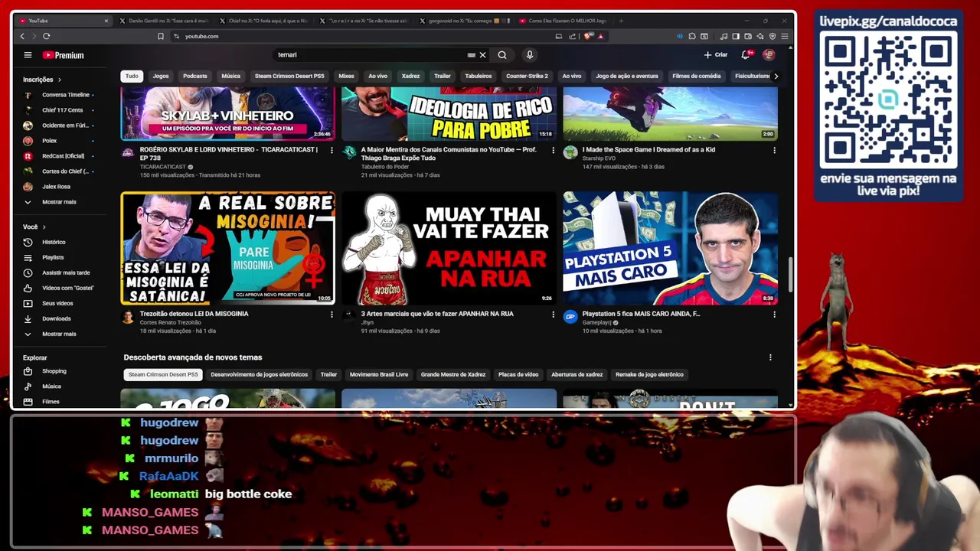Play the A real sobre misoginia thumbnail

tap(227, 248)
